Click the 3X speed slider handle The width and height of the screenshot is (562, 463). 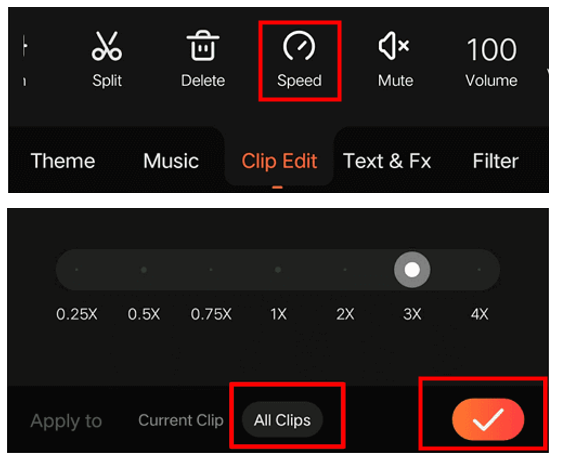[x=412, y=269]
